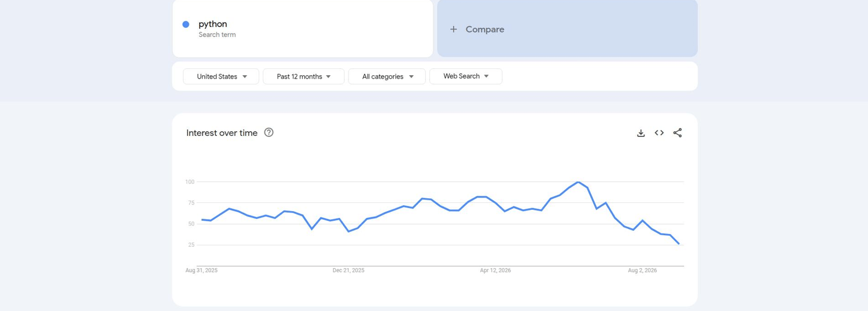The image size is (868, 311).
Task: Click the 25 value on y-axis
Action: click(x=191, y=245)
